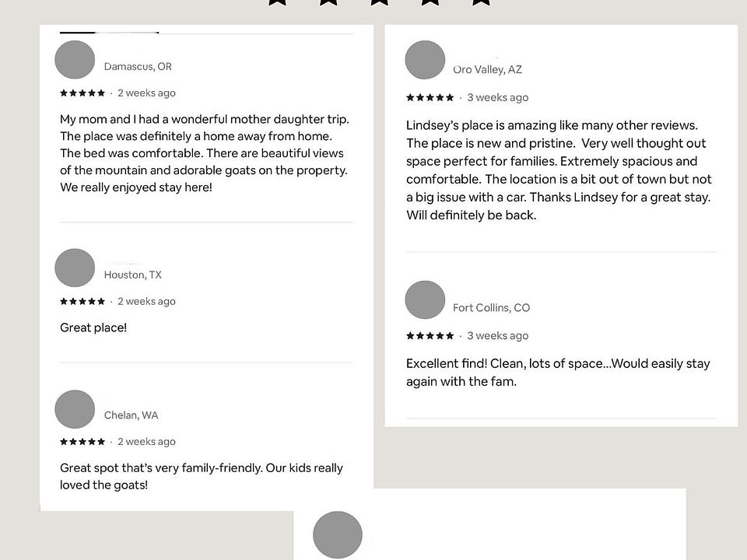Open the "Houston, TX" location label
The image size is (747, 560).
(x=133, y=275)
